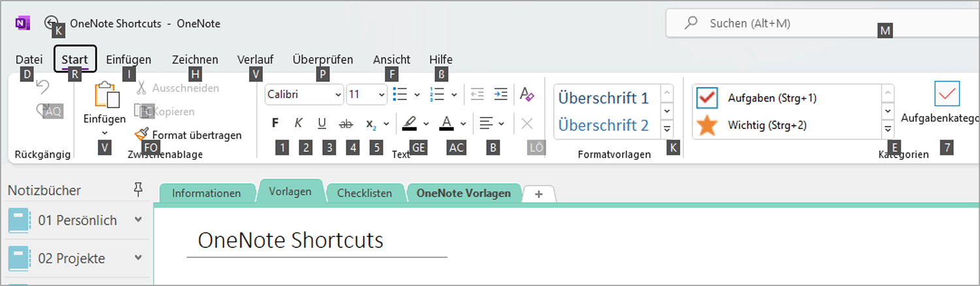Click the Aufgabenkategorie checkbox icon
The width and height of the screenshot is (980, 286).
(947, 94)
